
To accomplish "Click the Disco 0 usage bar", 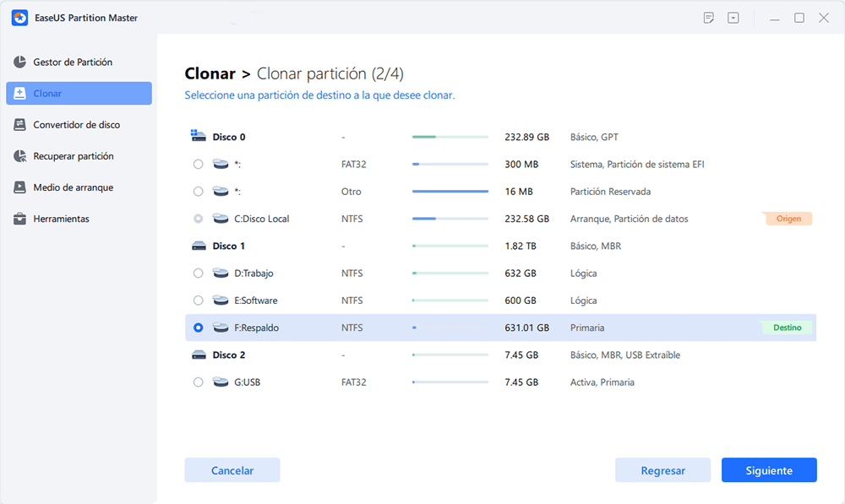I will 450,137.
